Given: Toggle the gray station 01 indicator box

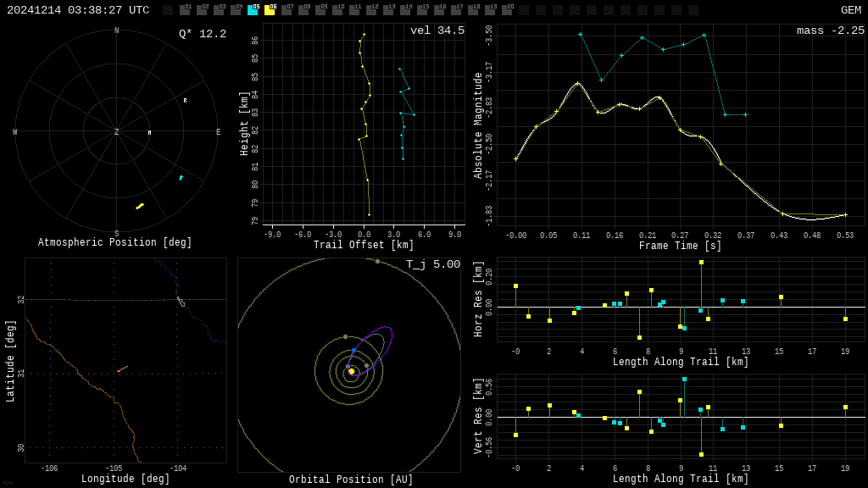Looking at the screenshot, I should 185,10.
